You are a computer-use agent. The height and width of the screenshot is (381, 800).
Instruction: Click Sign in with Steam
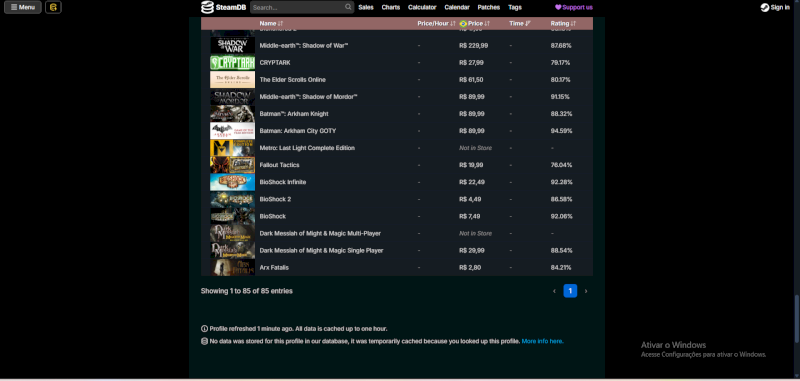pyautogui.click(x=775, y=7)
